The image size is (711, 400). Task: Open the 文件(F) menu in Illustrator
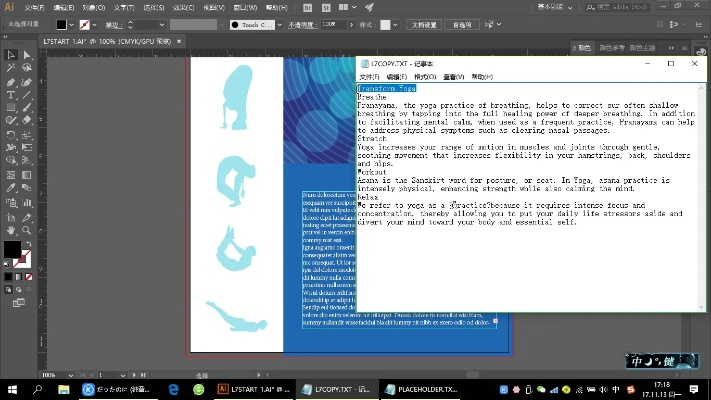33,7
